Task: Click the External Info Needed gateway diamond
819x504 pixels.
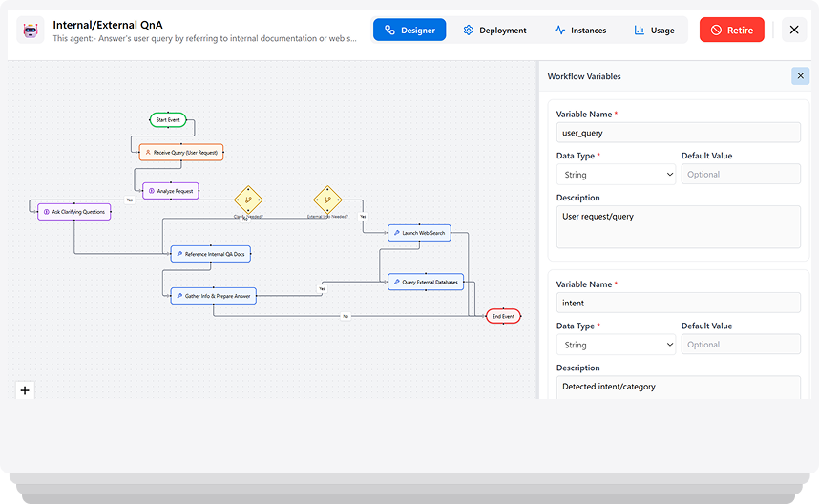Action: pyautogui.click(x=327, y=200)
